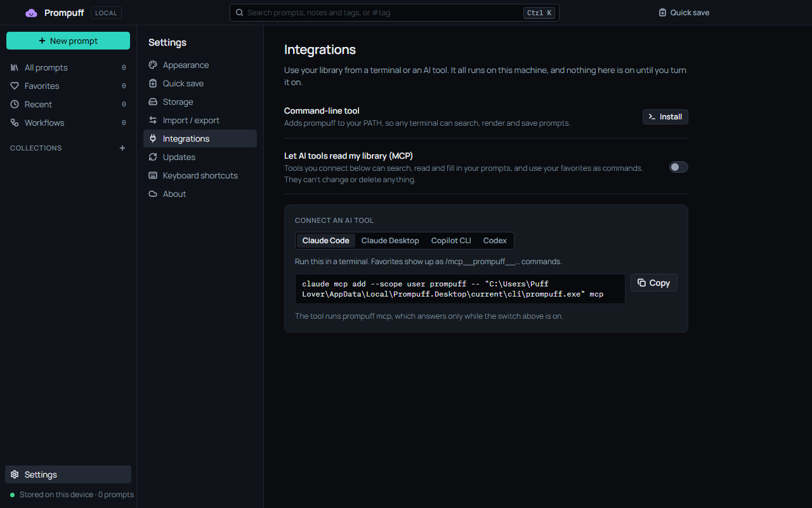
Task: Click the Command-line tool heading
Action: 322,110
